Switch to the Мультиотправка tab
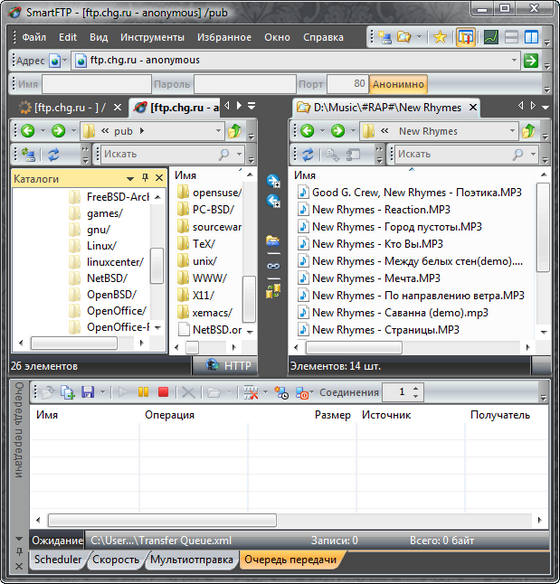 pos(191,559)
